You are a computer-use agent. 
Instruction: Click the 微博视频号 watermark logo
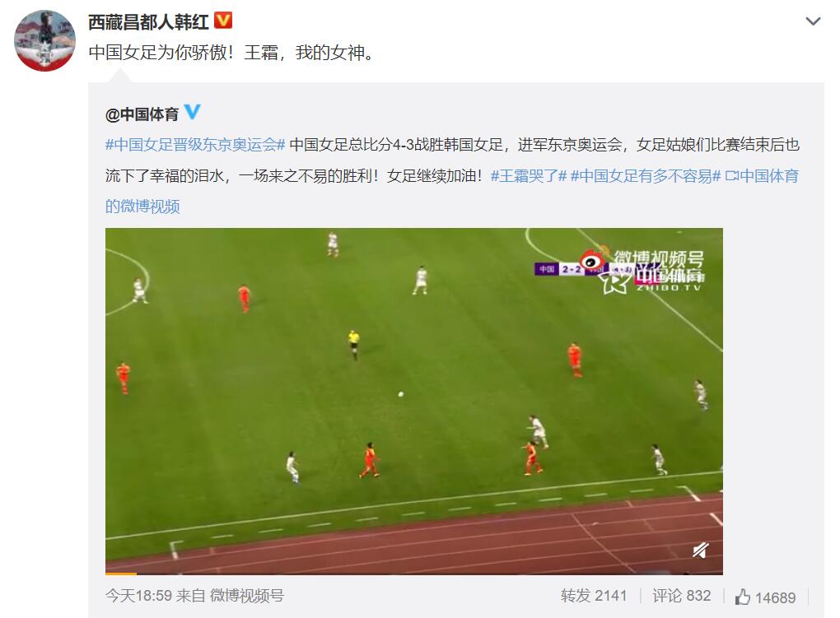click(643, 271)
